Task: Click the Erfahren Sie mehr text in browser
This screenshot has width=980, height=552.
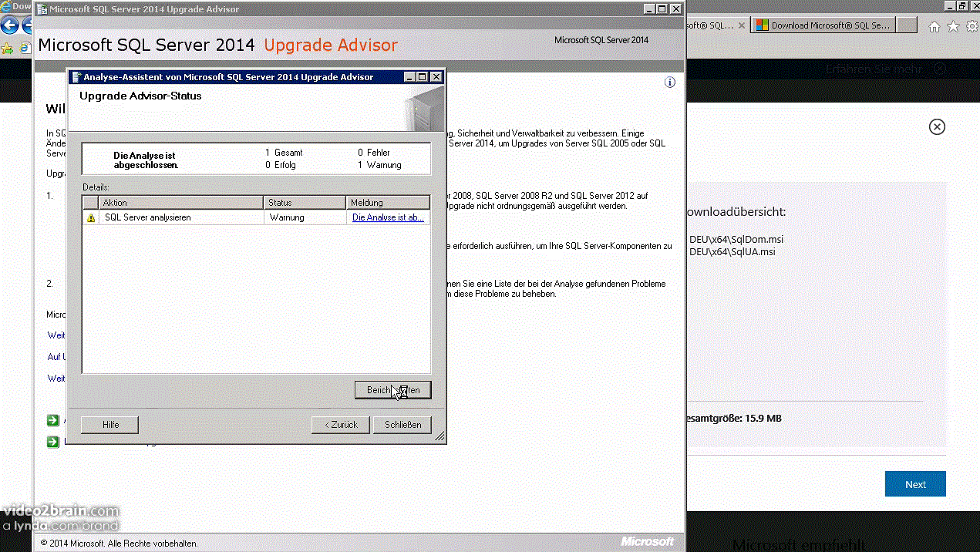Action: [873, 69]
